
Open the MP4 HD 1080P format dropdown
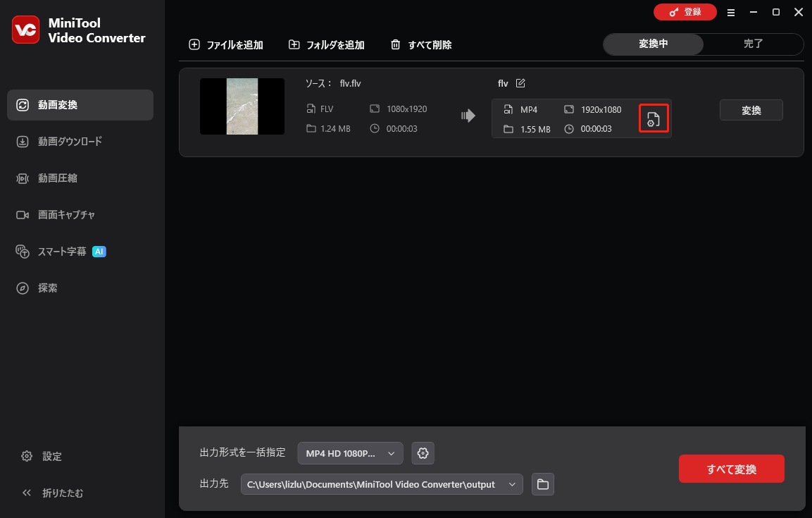pos(350,453)
